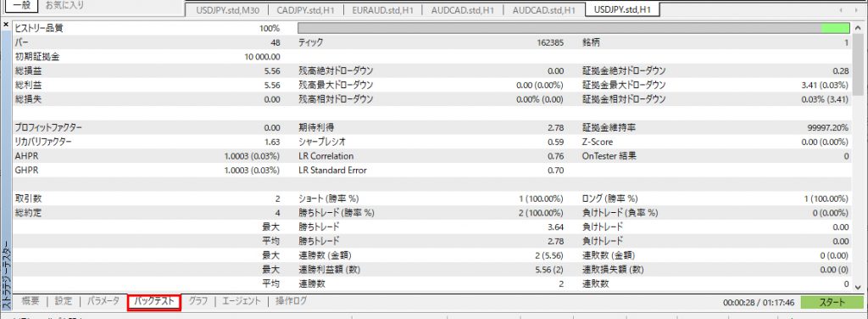Click the 連勝利益額 (数) value 5.56 (2)

click(x=550, y=271)
